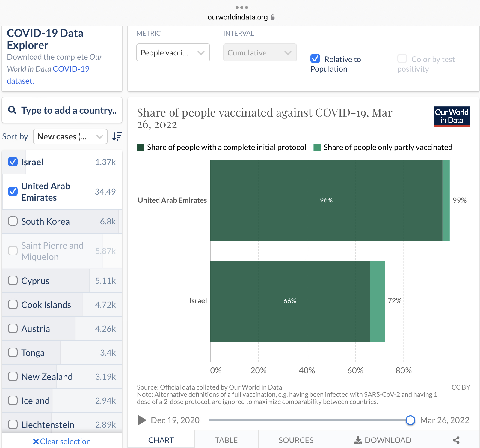The image size is (480, 448).
Task: Open the SOURCES tab
Action: [296, 440]
